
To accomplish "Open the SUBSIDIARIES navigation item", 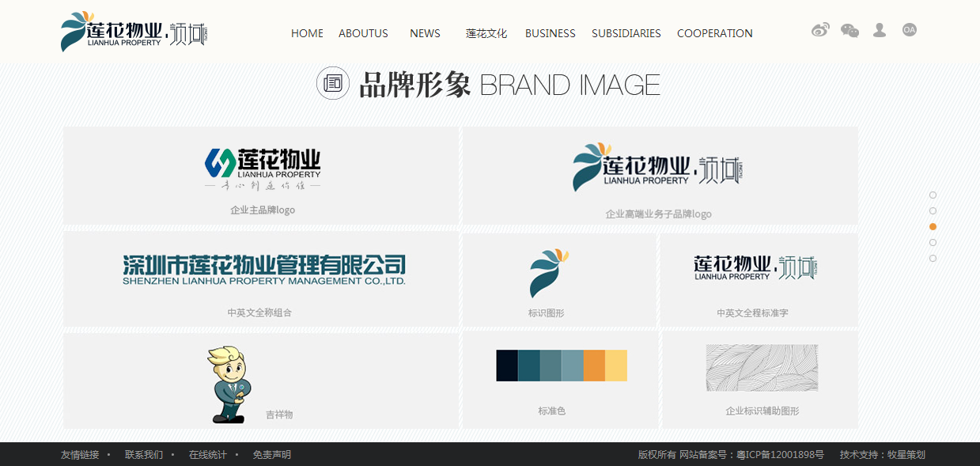I will (x=626, y=33).
